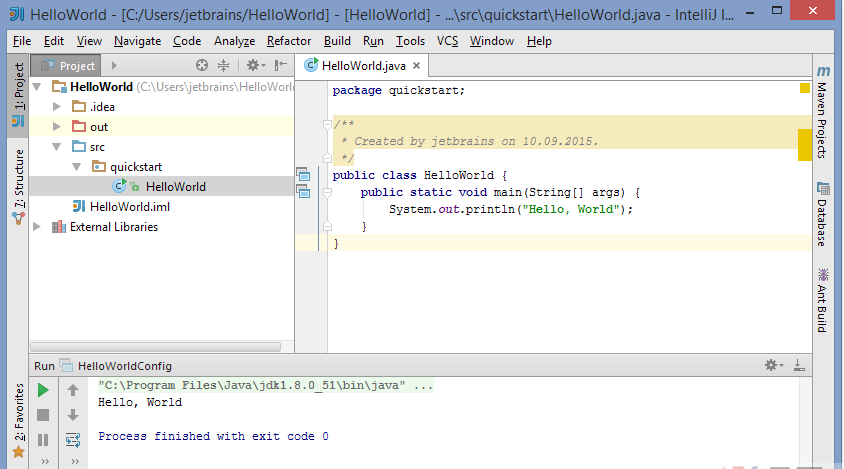Toggle the 1: Project side tab

click(x=18, y=95)
